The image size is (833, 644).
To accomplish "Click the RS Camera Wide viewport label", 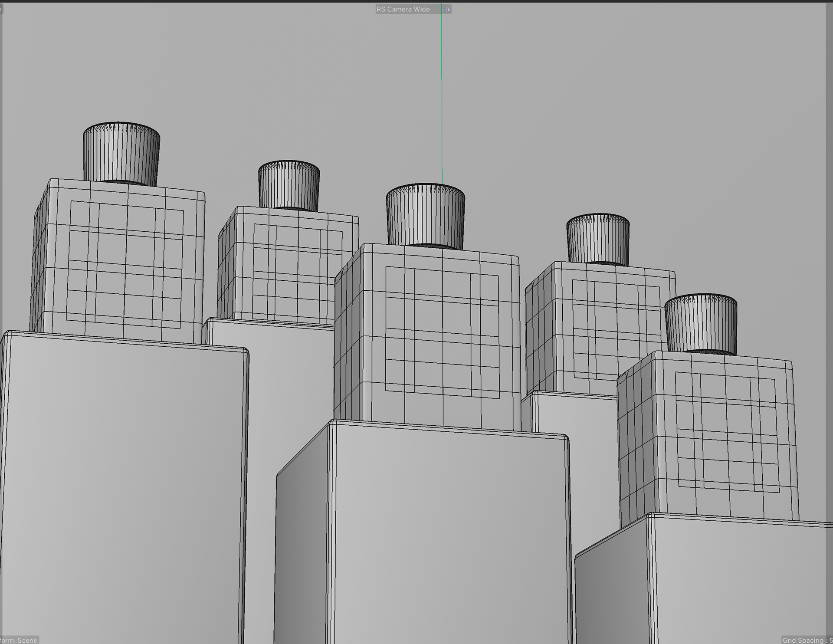I will pos(403,9).
